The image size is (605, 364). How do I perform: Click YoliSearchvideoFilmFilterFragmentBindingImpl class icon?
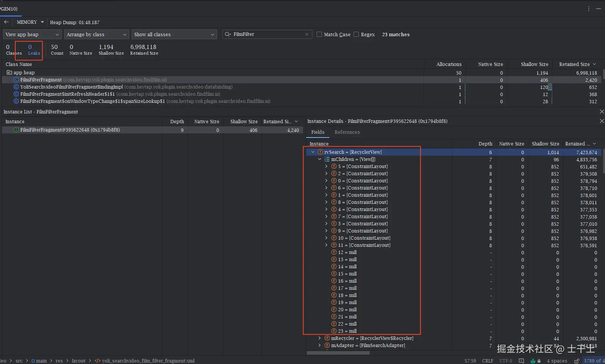click(x=16, y=87)
